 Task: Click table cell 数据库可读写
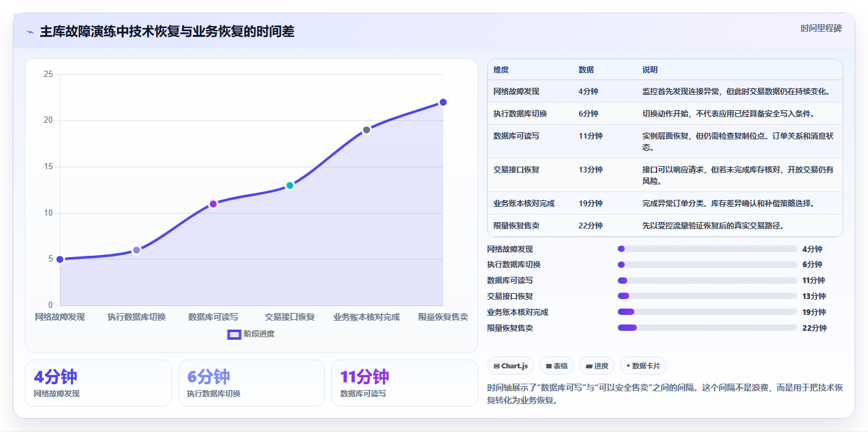pyautogui.click(x=516, y=136)
